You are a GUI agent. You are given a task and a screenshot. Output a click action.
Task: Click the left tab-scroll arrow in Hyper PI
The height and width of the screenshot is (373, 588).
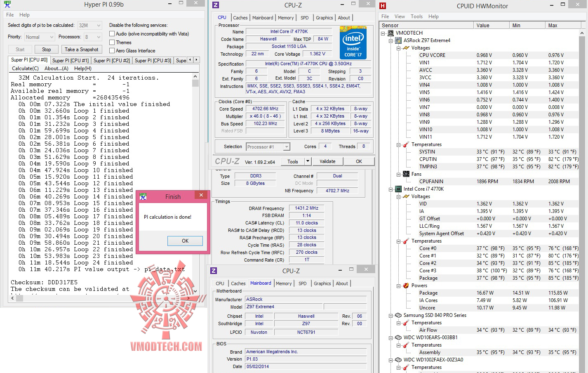point(190,60)
